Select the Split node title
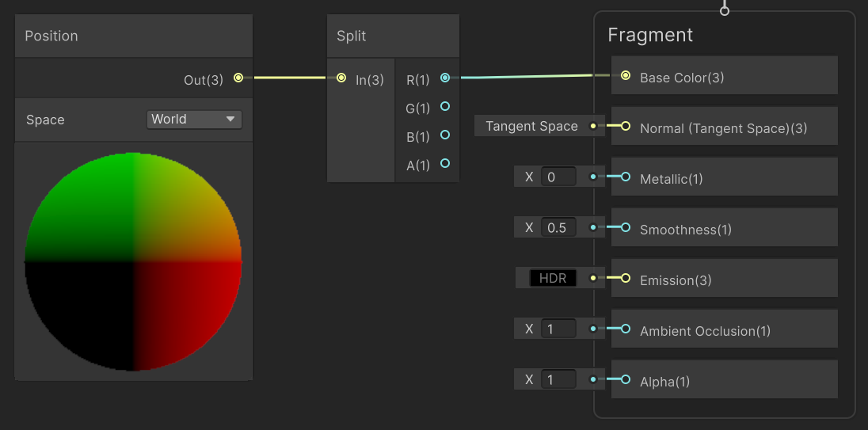This screenshot has width=868, height=430. click(352, 36)
